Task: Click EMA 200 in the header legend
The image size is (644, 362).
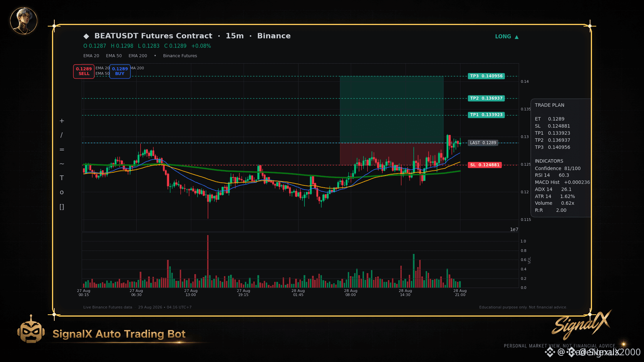Action: click(x=138, y=56)
